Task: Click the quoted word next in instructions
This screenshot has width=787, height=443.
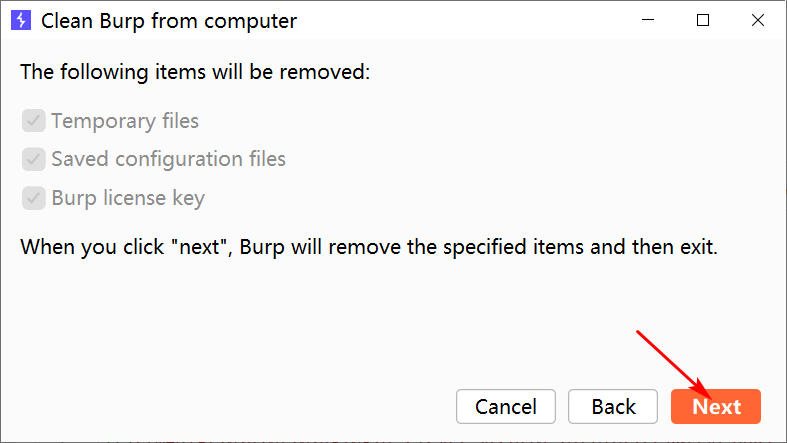Action: tap(199, 247)
